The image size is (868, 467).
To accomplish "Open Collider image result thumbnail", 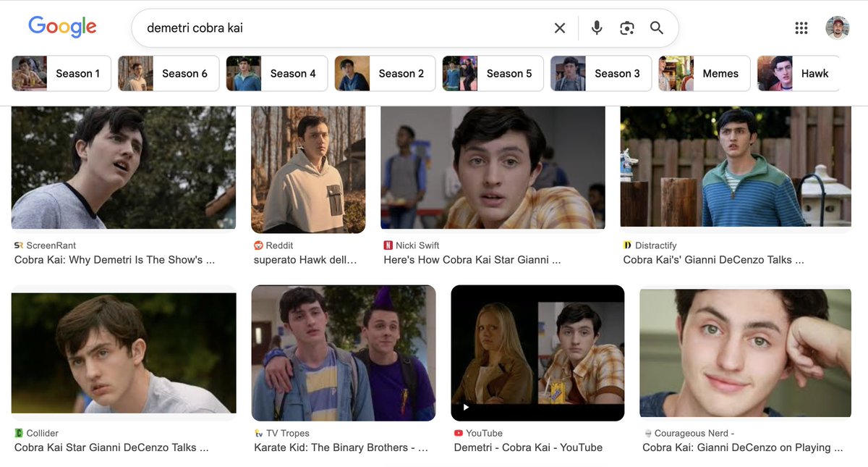I will [124, 353].
